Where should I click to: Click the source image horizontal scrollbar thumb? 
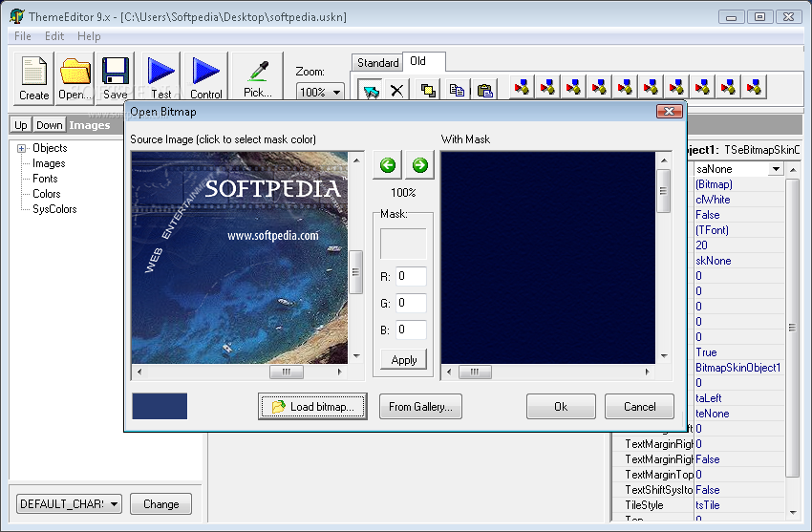click(x=287, y=372)
